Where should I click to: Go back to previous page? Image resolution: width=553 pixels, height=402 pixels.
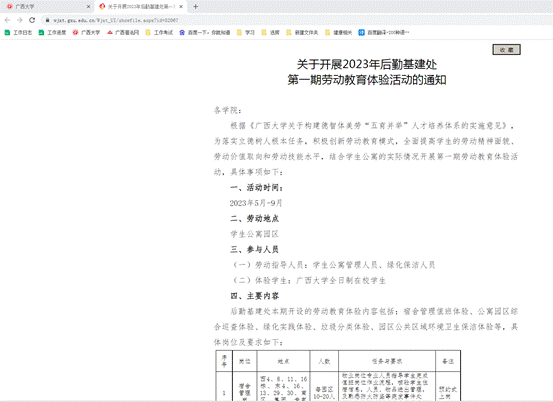[8, 20]
